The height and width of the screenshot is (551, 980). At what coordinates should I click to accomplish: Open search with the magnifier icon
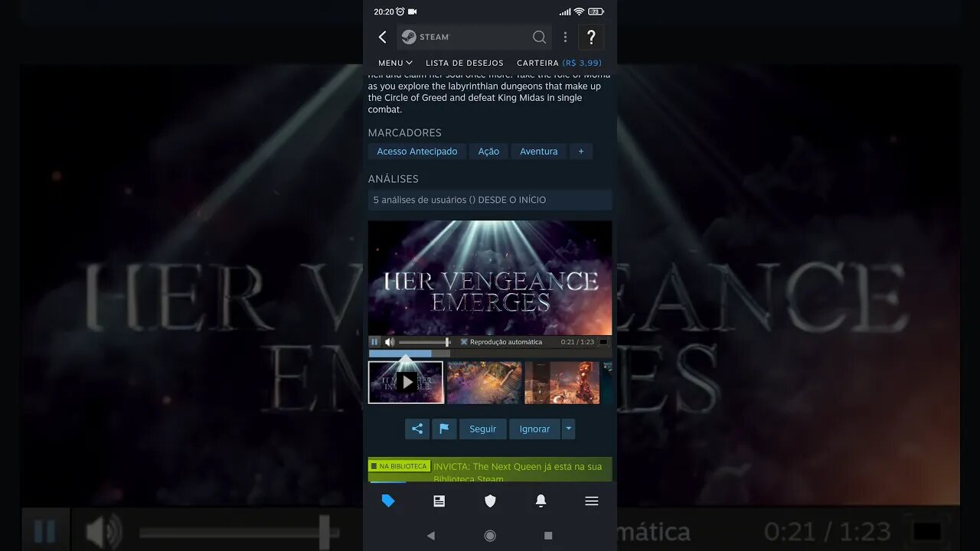click(539, 37)
